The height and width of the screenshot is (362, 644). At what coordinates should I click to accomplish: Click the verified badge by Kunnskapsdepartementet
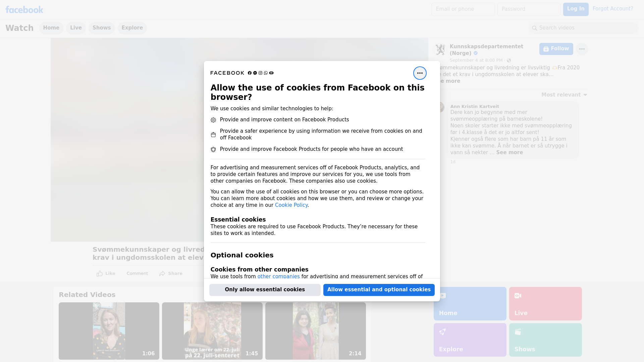[x=476, y=53]
